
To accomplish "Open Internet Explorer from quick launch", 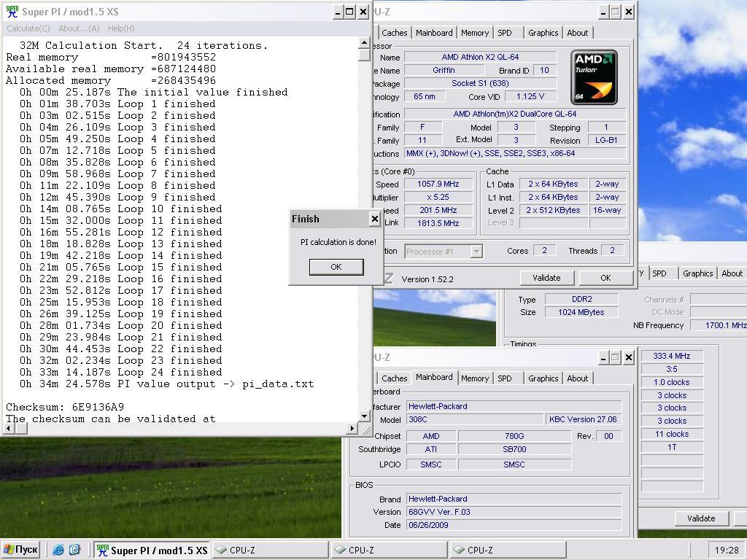I will (x=58, y=550).
